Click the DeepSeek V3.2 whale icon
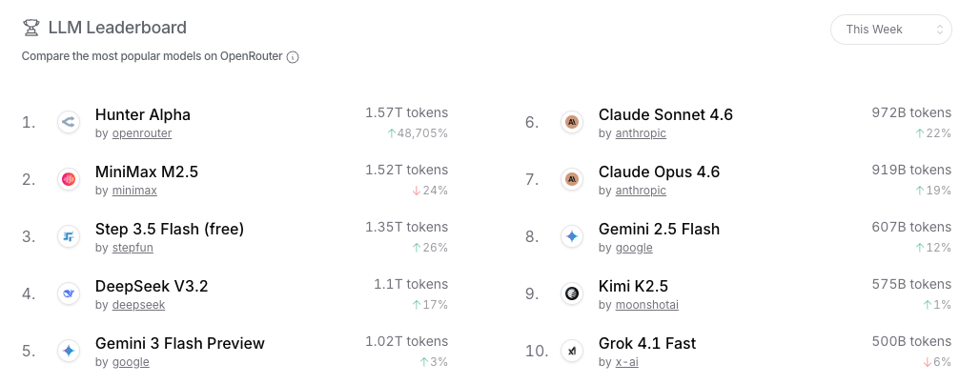The width and height of the screenshot is (980, 384). 68,293
